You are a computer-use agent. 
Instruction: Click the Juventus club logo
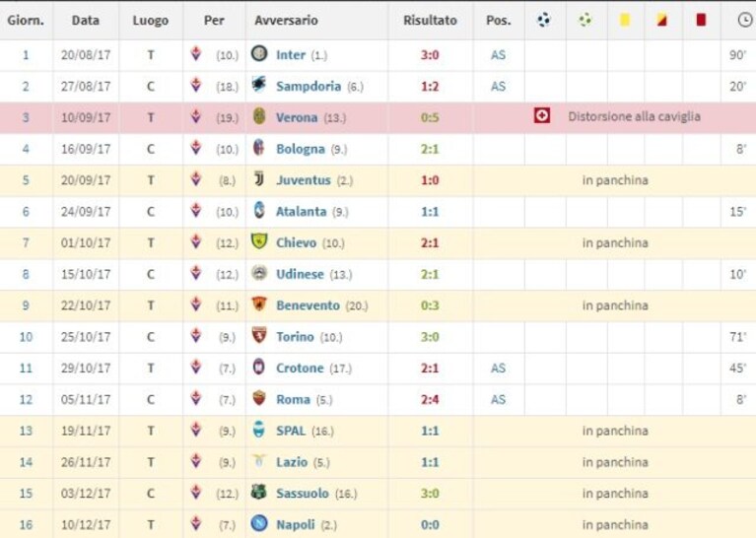point(259,179)
